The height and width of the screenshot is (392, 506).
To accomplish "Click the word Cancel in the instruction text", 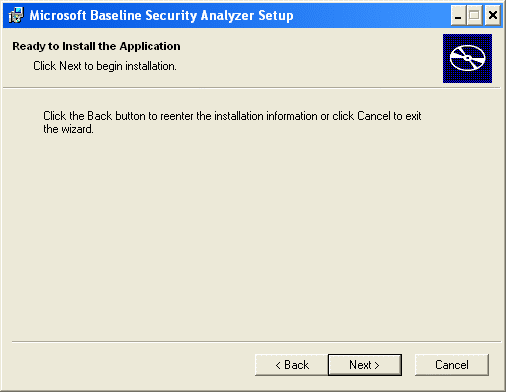I will (x=374, y=116).
